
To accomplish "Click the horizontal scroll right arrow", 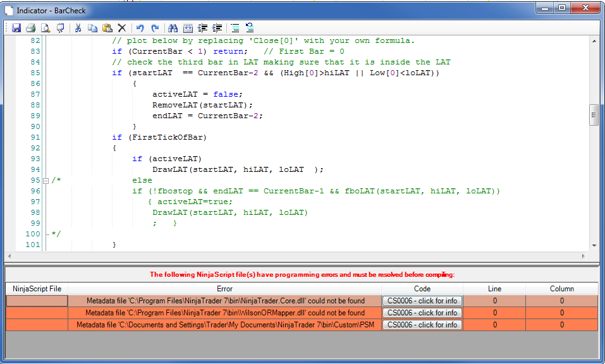I will (x=584, y=256).
